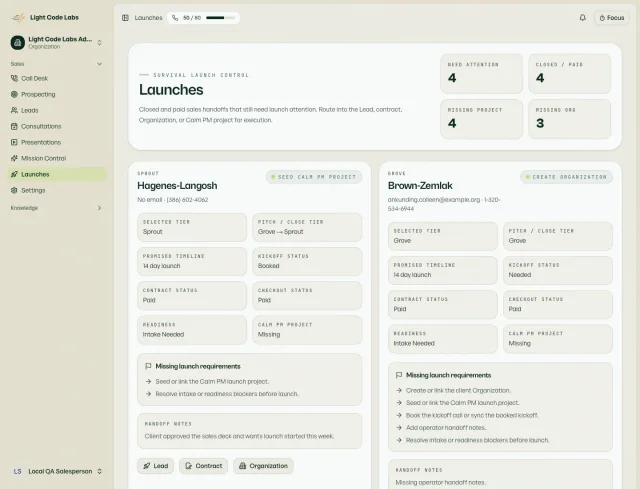Open the Light Code Labs organization switcher
This screenshot has width=640, height=489.
[56, 42]
